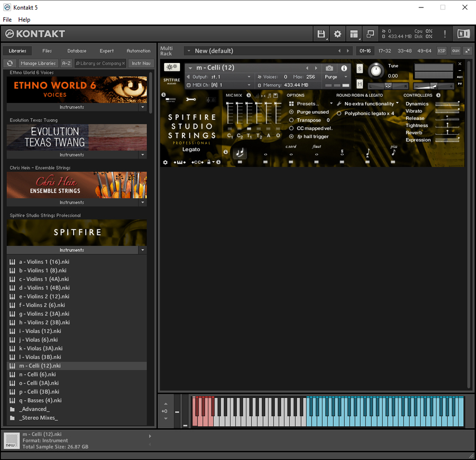Click the Library or Company search field
This screenshot has width=476, height=460.
(x=100, y=63)
